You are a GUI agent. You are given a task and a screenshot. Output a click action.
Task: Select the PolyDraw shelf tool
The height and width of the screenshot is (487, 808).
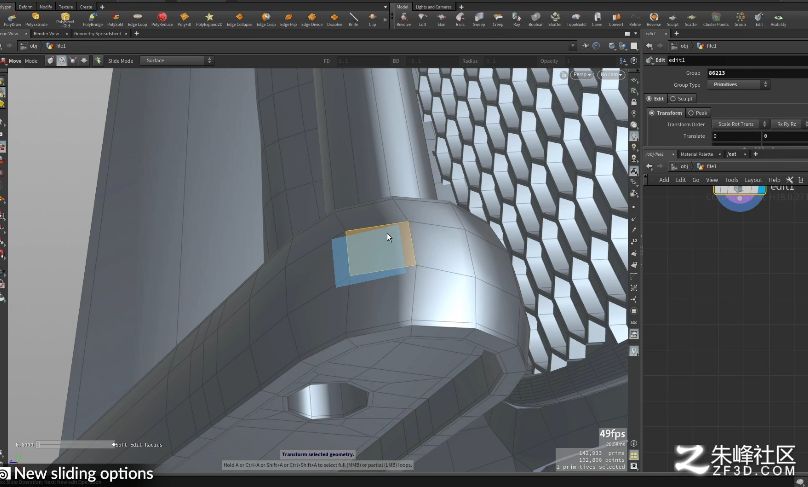(x=11, y=20)
